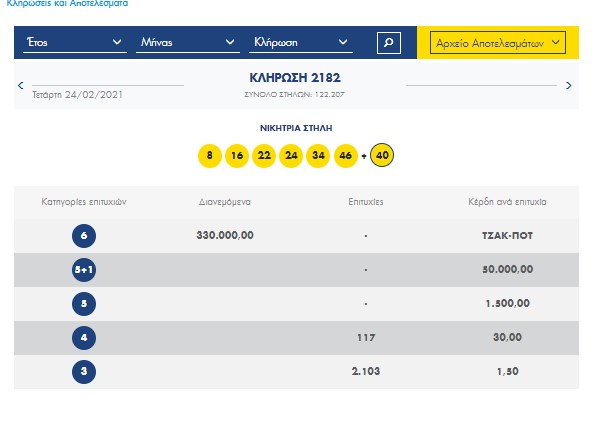Open the Έτος year dropdown
The height and width of the screenshot is (429, 609).
click(x=76, y=43)
